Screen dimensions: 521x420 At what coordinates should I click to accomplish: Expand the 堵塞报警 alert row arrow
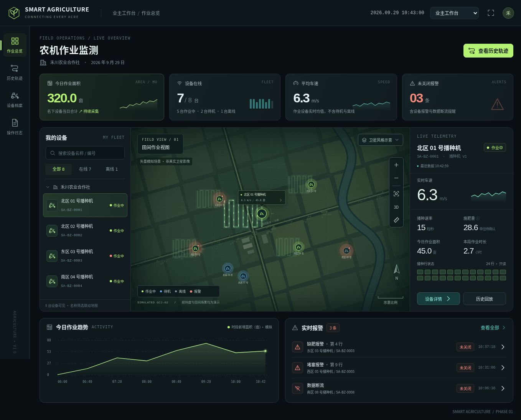(x=503, y=367)
